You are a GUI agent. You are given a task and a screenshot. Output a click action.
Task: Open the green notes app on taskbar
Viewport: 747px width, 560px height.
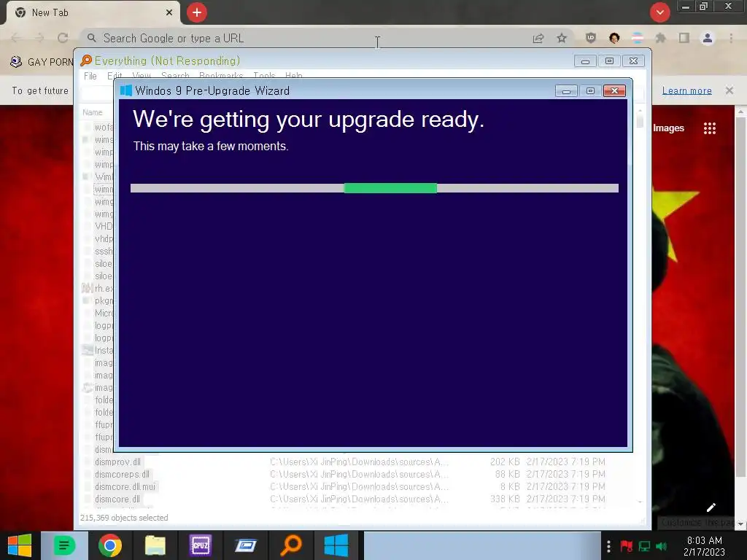pos(64,545)
